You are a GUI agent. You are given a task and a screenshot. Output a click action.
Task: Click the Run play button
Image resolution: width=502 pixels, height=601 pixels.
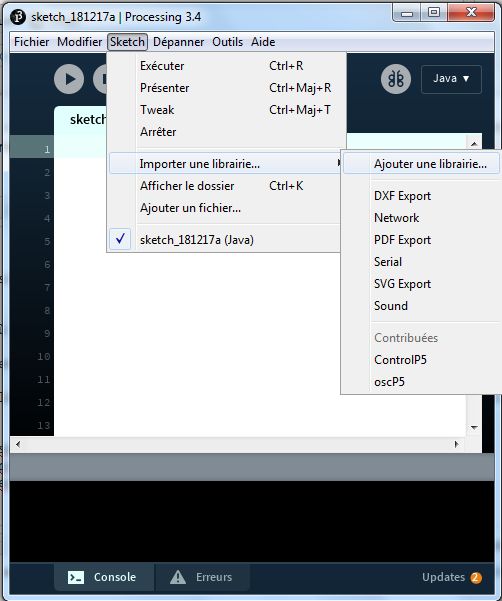[x=69, y=79]
